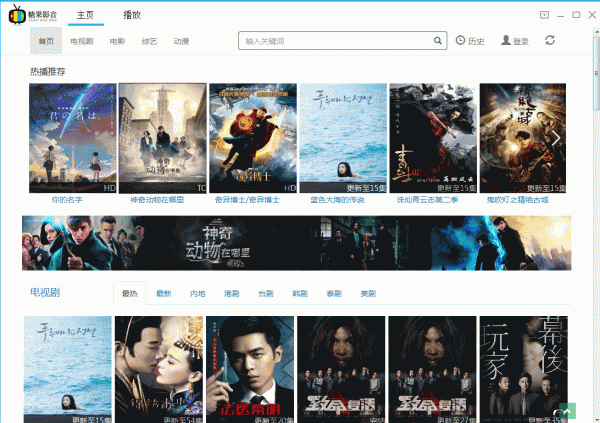Click the 登录 user login icon
600x423 pixels.
(x=506, y=40)
